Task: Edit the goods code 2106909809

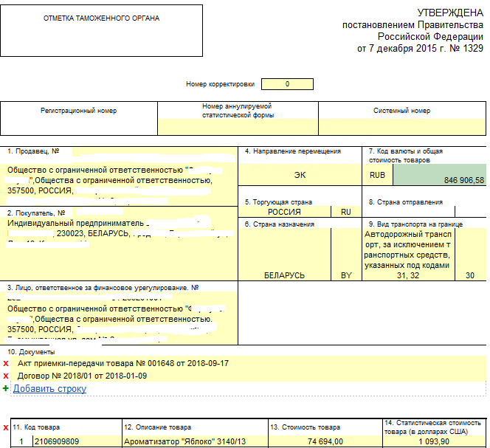Action: [77, 442]
